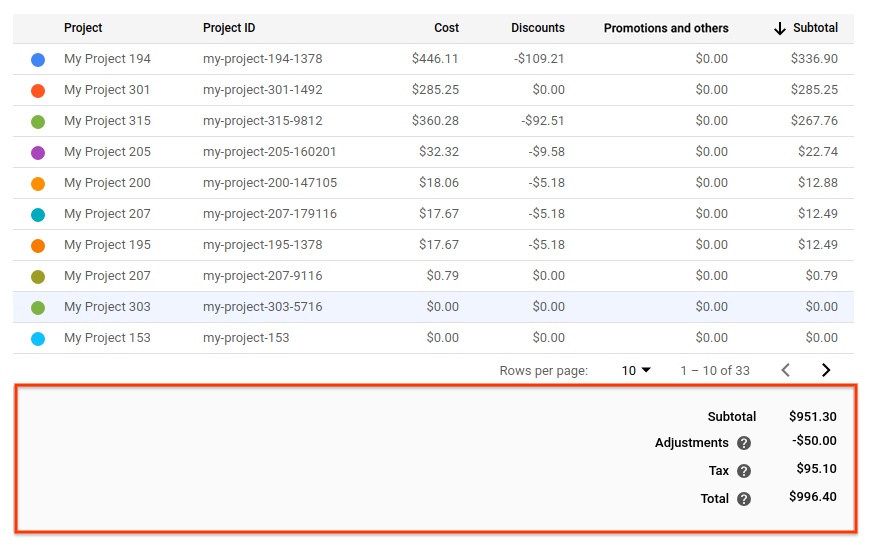Click the $996.40 total amount

(813, 497)
